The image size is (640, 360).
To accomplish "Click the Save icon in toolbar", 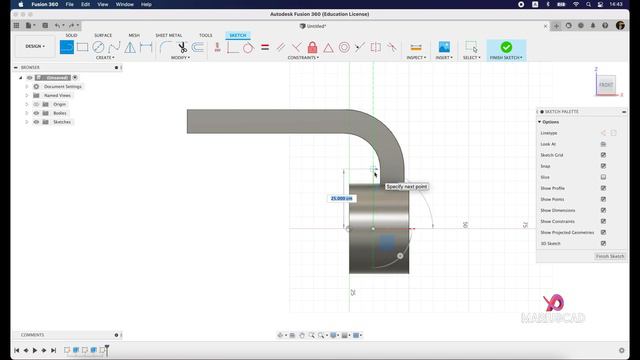I will [x=45, y=25].
